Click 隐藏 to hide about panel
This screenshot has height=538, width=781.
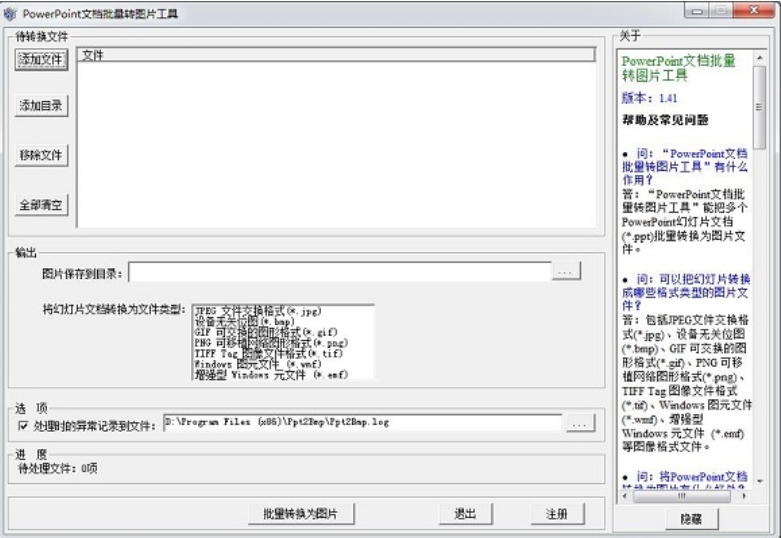691,519
